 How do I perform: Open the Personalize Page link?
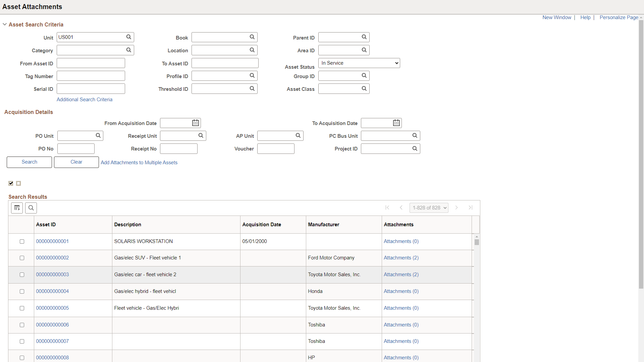[619, 17]
